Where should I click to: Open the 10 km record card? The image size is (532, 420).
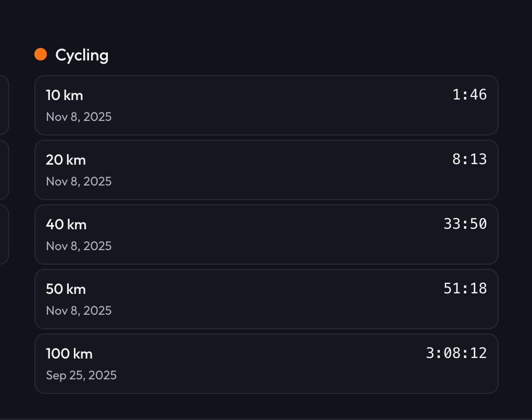(267, 105)
